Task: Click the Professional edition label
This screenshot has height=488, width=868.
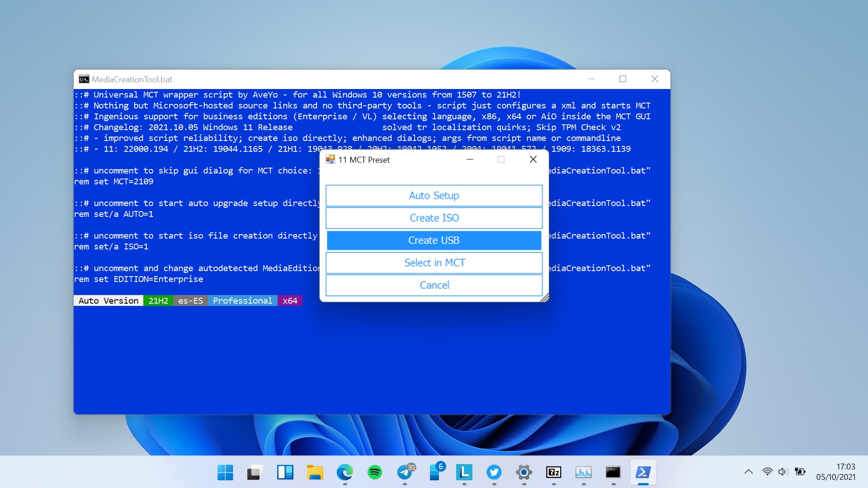Action: [243, 301]
